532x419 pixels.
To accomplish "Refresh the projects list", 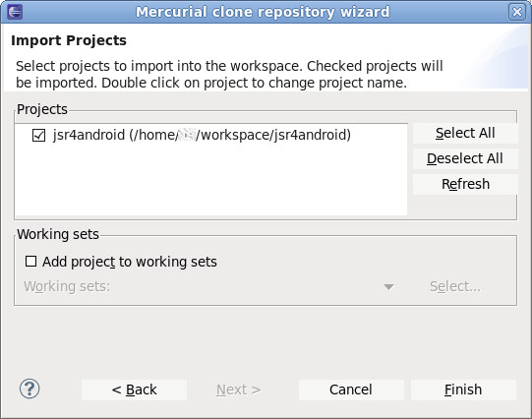I will [x=465, y=184].
